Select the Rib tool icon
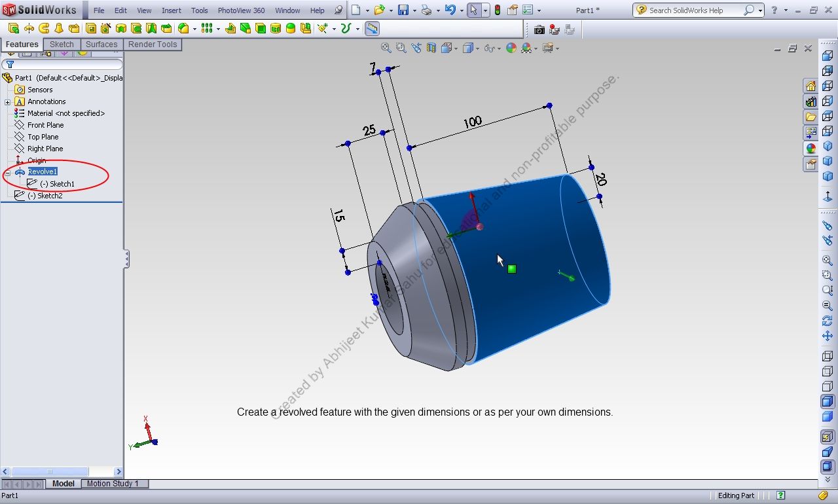Screen dimensions: 838x504 tap(230, 28)
